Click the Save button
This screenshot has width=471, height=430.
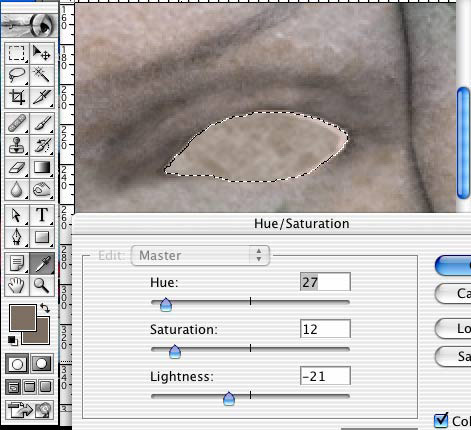pyautogui.click(x=453, y=357)
